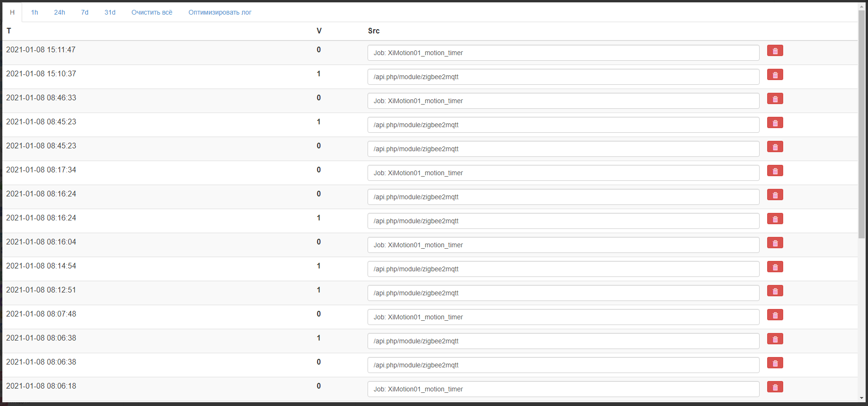
Task: Delete the 08:17:34 entry via trash icon
Action: (775, 171)
